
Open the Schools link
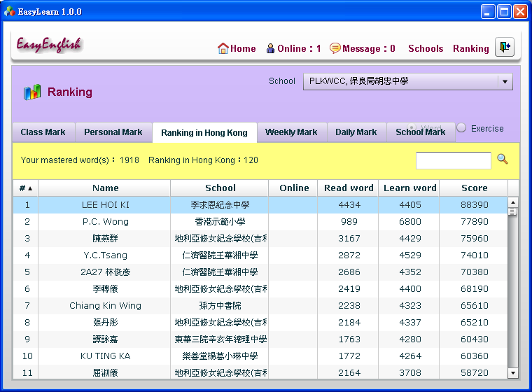coord(426,48)
